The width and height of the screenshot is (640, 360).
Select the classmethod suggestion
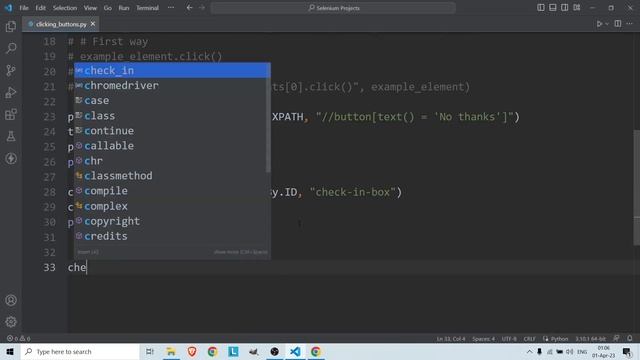tap(170, 176)
